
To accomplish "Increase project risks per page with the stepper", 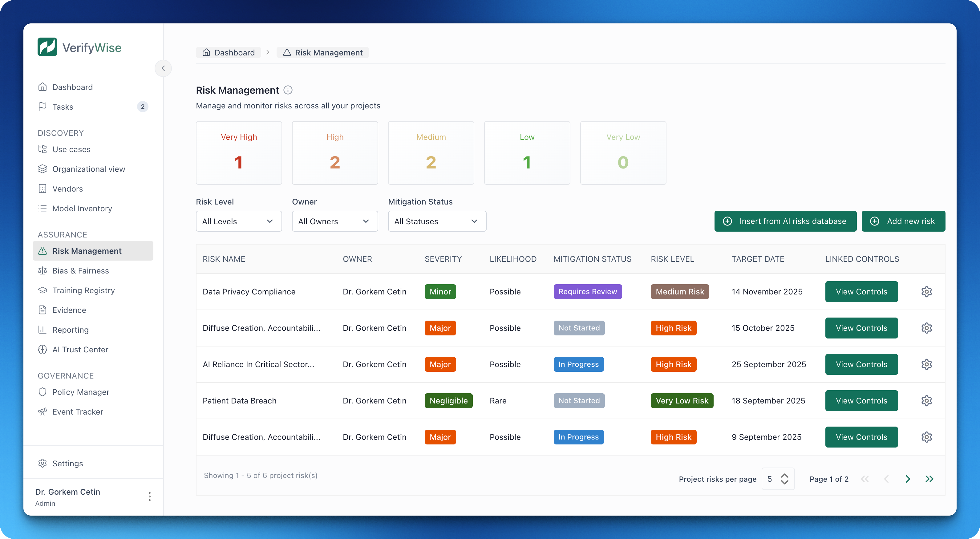I will coord(784,476).
